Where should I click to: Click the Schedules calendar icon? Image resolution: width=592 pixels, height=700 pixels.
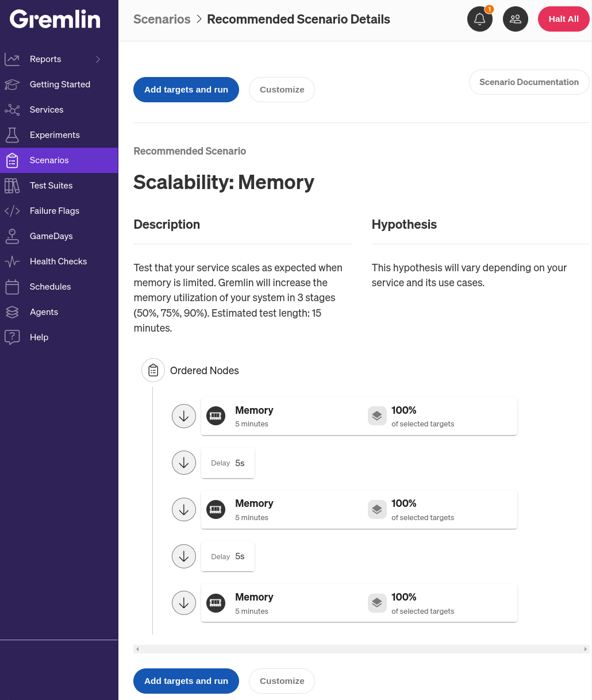tap(12, 287)
